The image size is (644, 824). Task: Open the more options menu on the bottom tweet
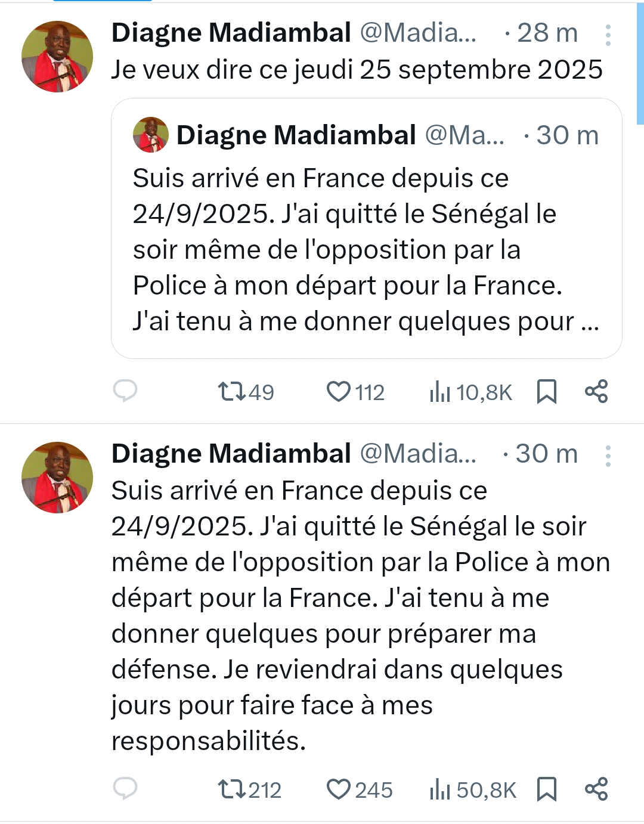(608, 455)
